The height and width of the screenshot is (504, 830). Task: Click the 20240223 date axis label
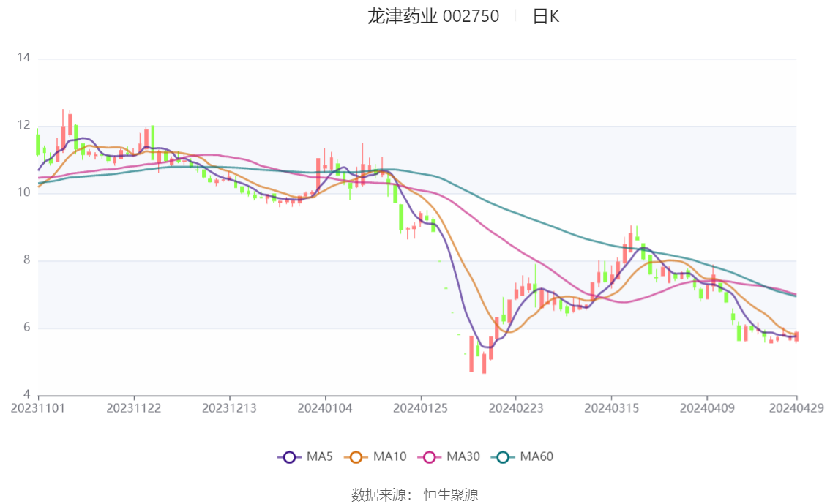tap(515, 408)
